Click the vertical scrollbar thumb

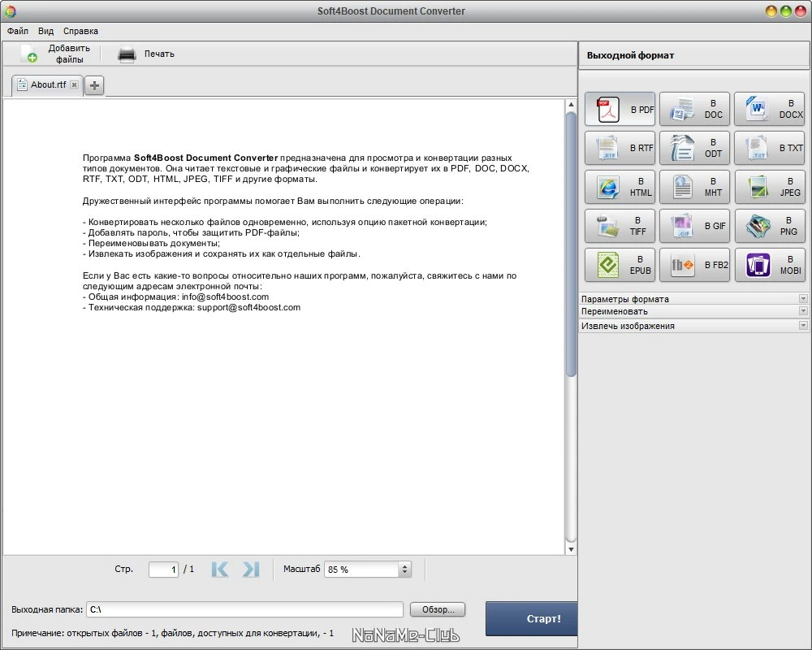(571, 244)
